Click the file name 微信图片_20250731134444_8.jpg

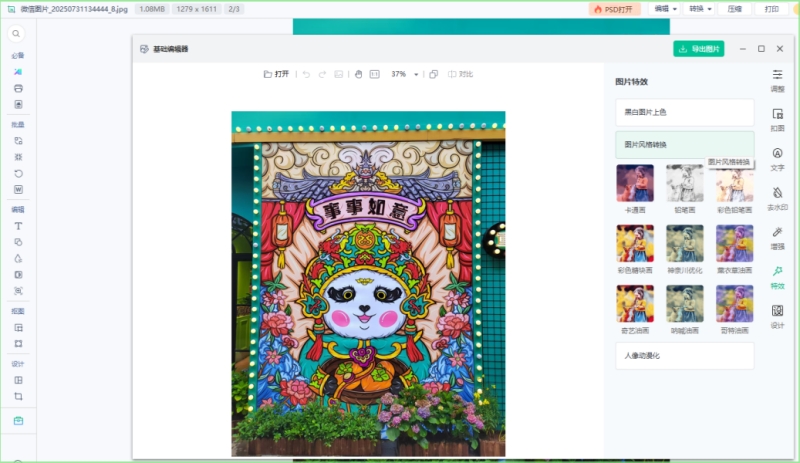74,9
